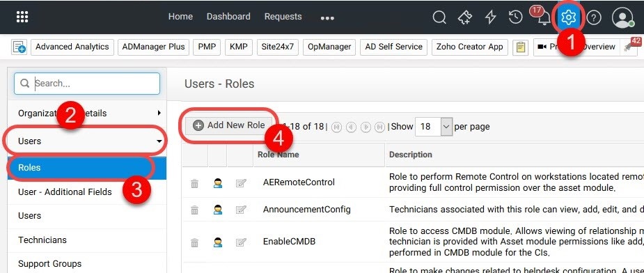The image size is (644, 273).
Task: Open the search magnifier in top bar
Action: coord(439,17)
